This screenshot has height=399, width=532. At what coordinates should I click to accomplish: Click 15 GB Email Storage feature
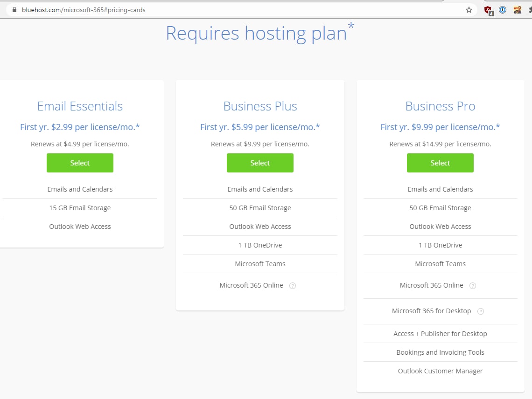80,208
